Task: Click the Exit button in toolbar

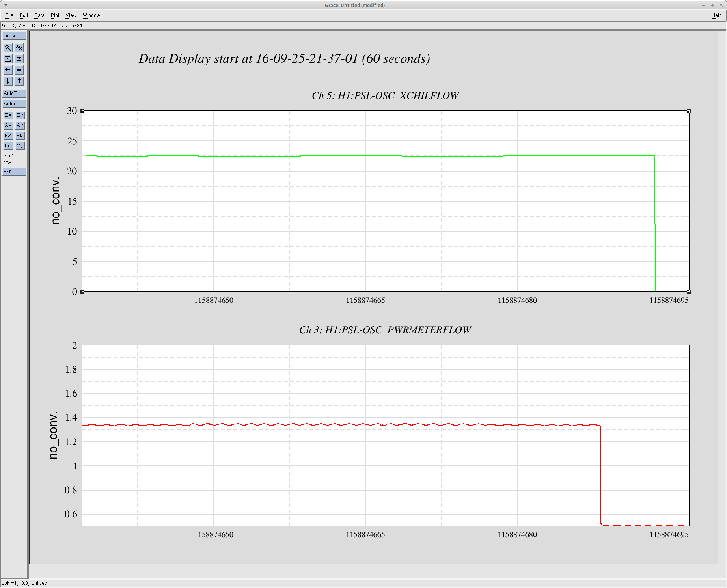Action: (x=14, y=172)
